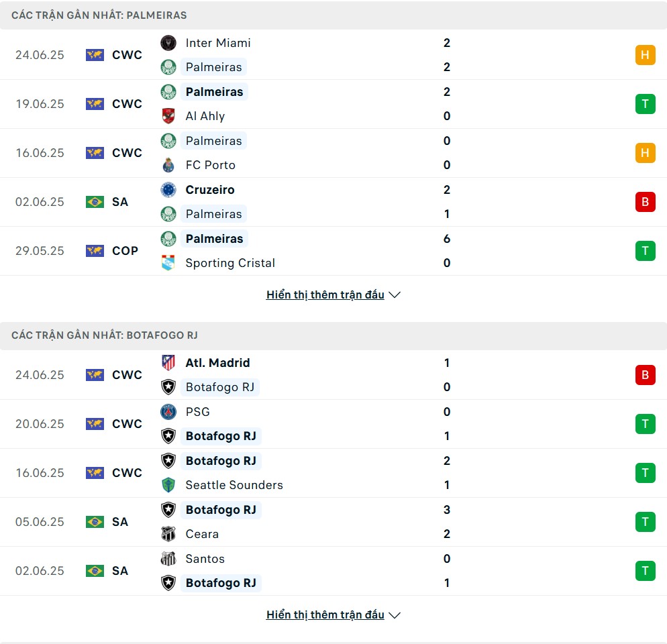Open 'Hiển thị thêm trận đấu' under Palmeiras

coord(325,294)
